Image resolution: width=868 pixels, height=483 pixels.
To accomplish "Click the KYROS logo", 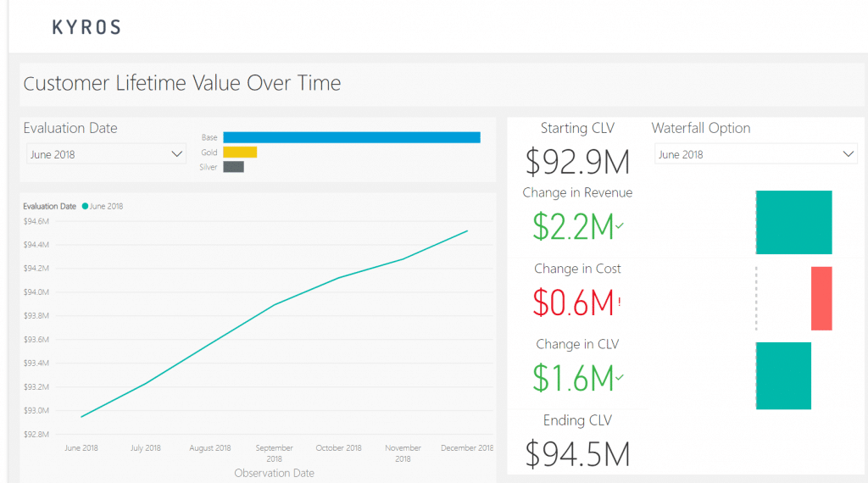I will pos(86,27).
